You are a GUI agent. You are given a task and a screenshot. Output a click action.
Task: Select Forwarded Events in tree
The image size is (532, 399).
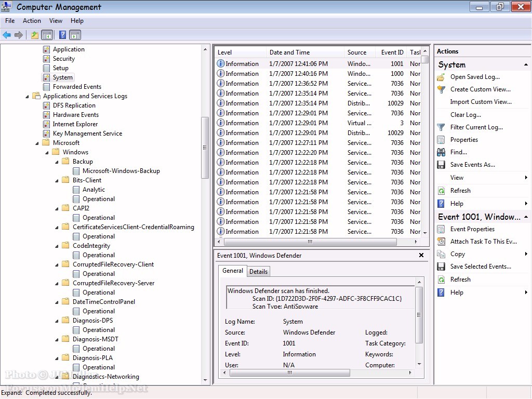(x=77, y=87)
